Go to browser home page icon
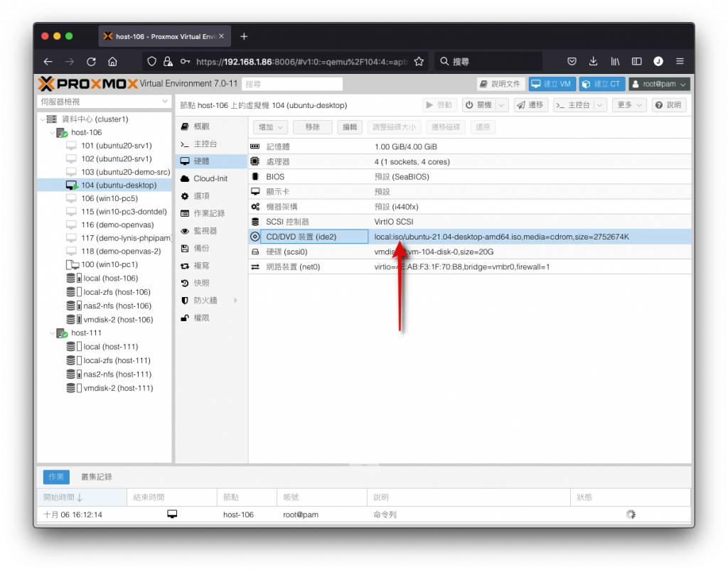The image size is (728, 572). click(112, 61)
